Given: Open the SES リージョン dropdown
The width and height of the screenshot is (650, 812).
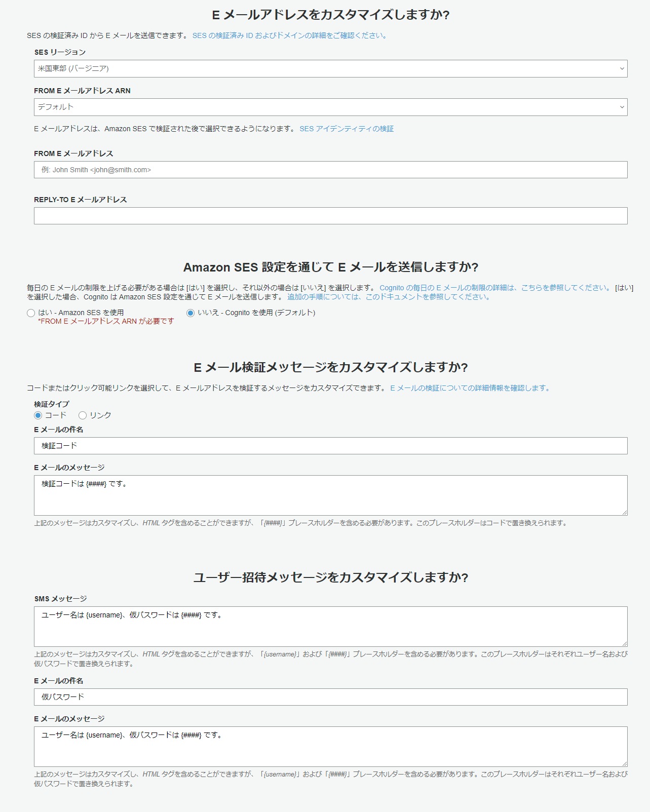Looking at the screenshot, I should point(330,69).
